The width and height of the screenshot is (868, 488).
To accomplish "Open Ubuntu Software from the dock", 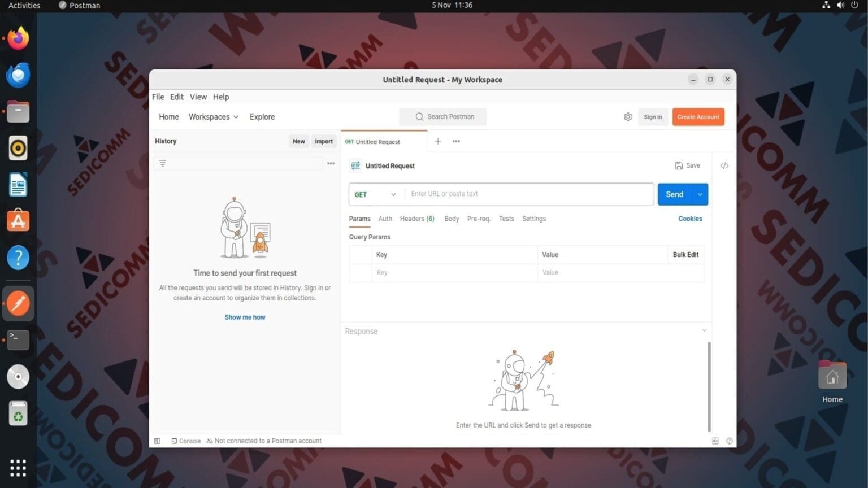I will (18, 221).
